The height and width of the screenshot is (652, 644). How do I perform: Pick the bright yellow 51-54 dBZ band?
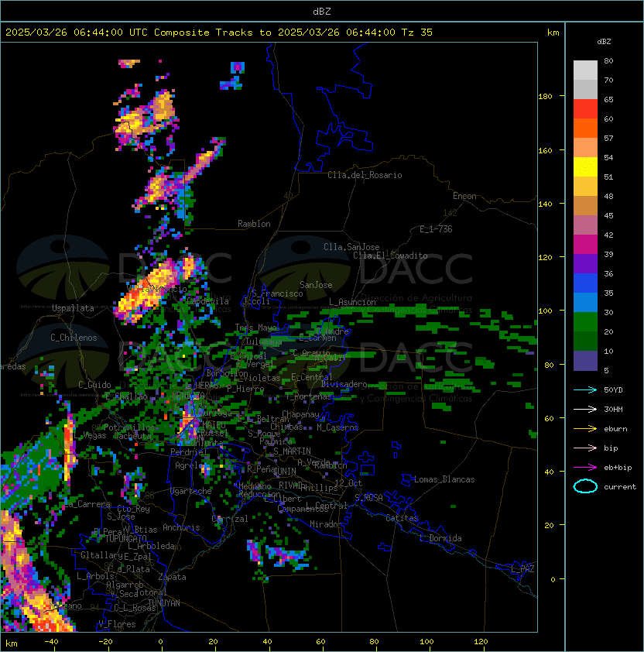coord(585,167)
